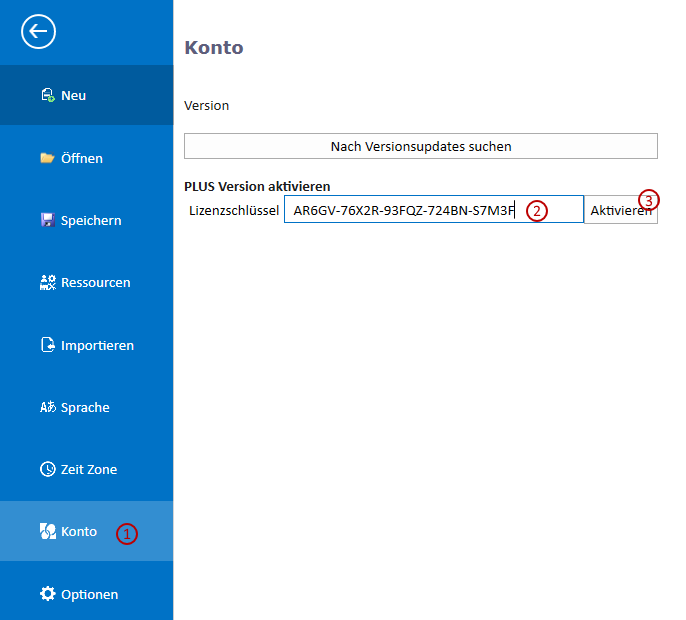Click the back arrow circle icon
686x620 pixels.
pyautogui.click(x=38, y=31)
